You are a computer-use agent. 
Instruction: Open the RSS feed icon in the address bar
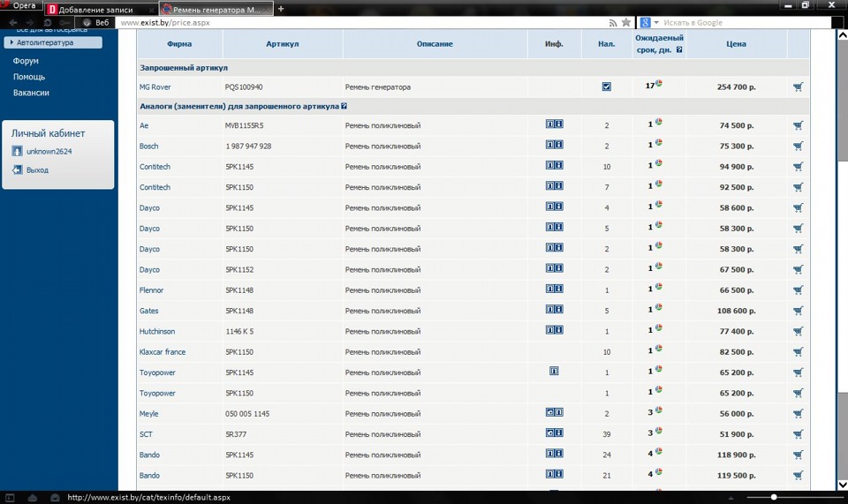pos(613,23)
